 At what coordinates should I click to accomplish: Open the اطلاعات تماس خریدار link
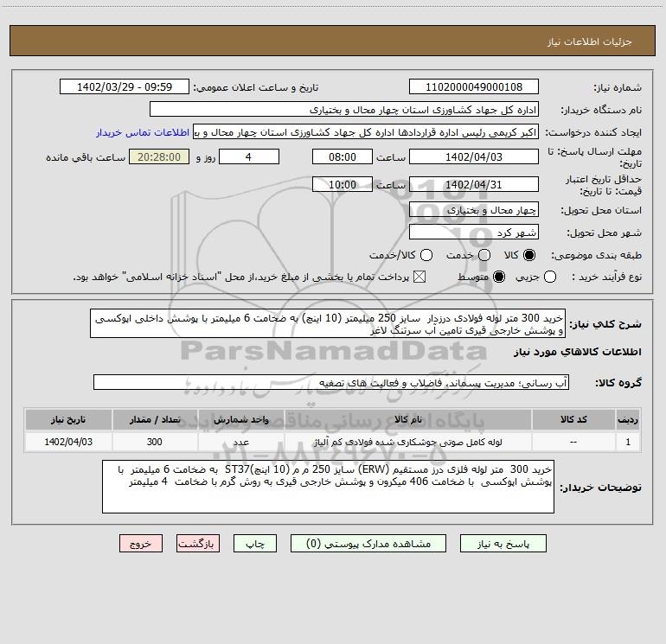pos(143,132)
